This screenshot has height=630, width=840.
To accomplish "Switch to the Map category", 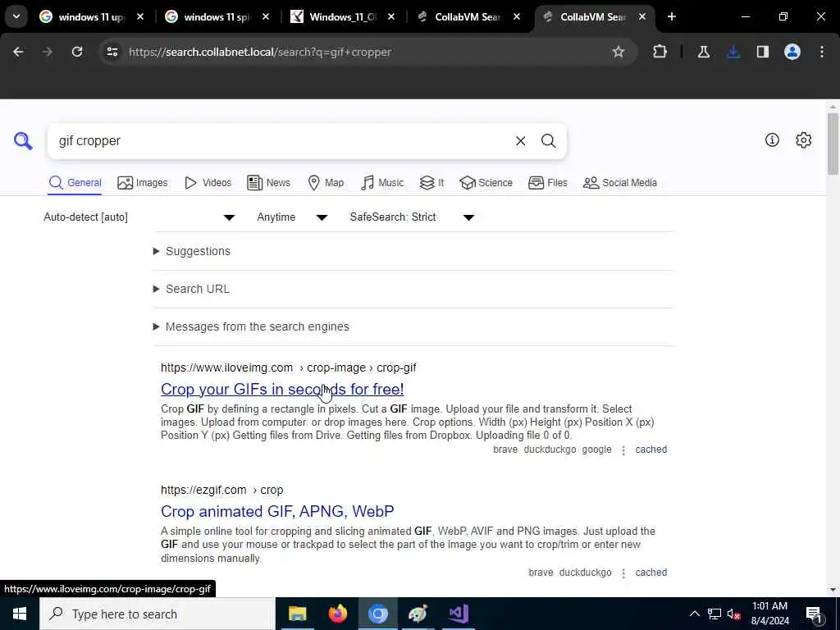I will 326,183.
